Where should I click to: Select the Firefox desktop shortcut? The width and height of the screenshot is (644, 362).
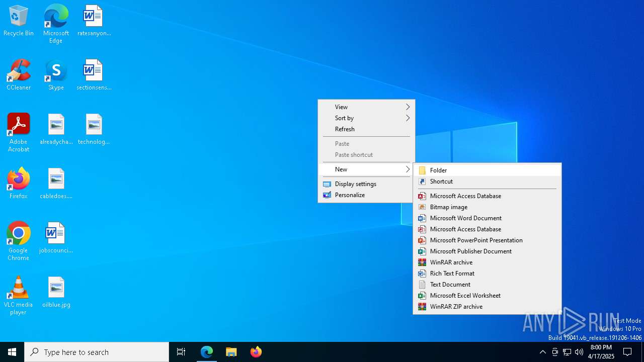tap(19, 184)
